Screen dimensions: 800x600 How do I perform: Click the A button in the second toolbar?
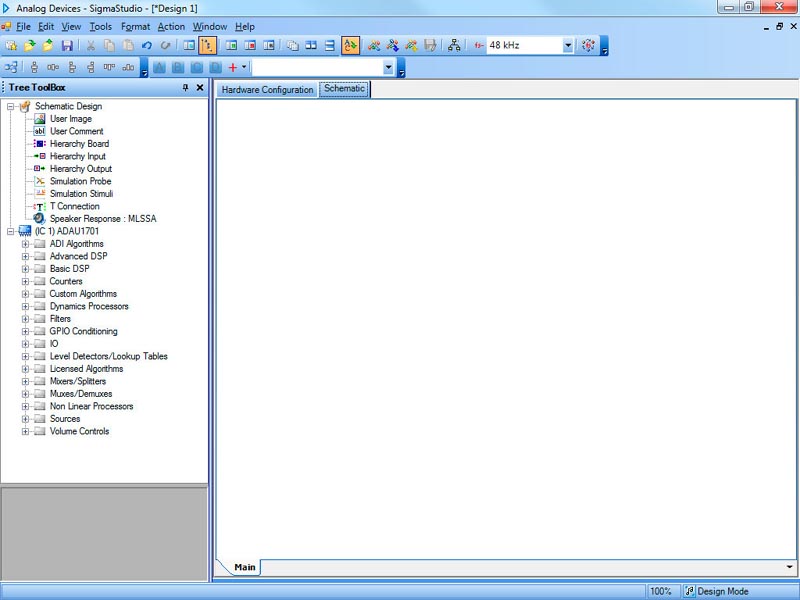[x=159, y=67]
